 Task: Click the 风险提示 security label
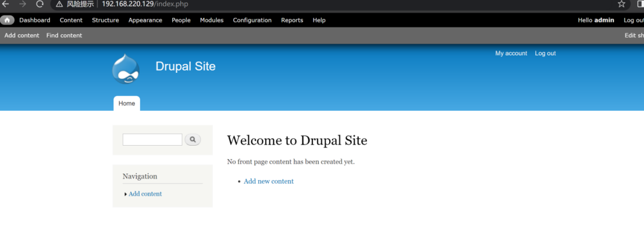[x=80, y=4]
